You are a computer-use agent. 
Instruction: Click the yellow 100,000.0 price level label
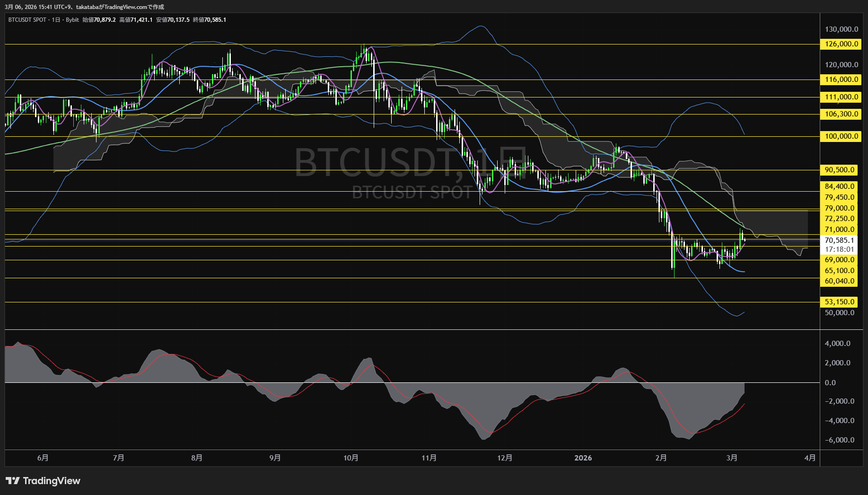point(840,136)
